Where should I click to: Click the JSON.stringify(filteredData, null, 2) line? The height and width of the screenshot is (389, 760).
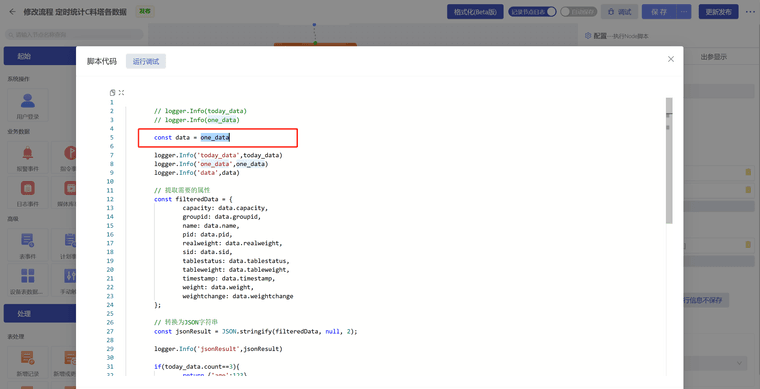256,331
